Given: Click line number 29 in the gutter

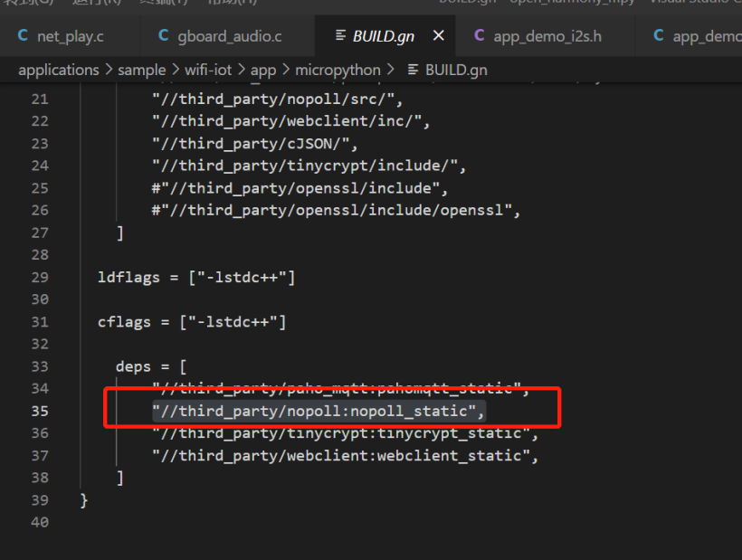Looking at the screenshot, I should (x=39, y=277).
